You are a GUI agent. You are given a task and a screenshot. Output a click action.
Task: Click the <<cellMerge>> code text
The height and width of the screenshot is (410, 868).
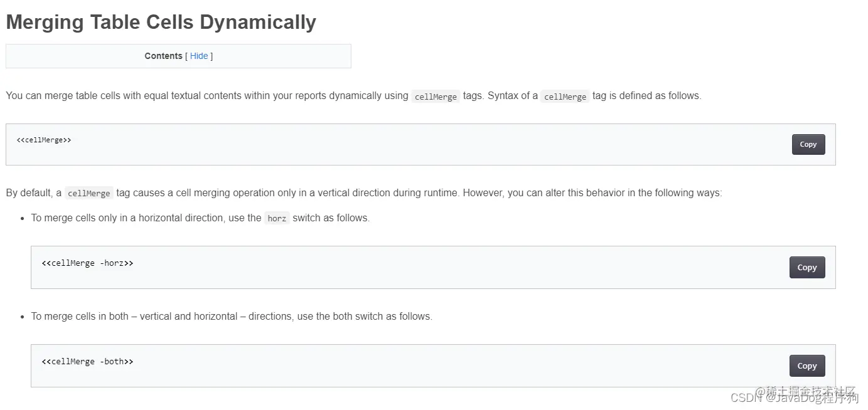(x=44, y=140)
